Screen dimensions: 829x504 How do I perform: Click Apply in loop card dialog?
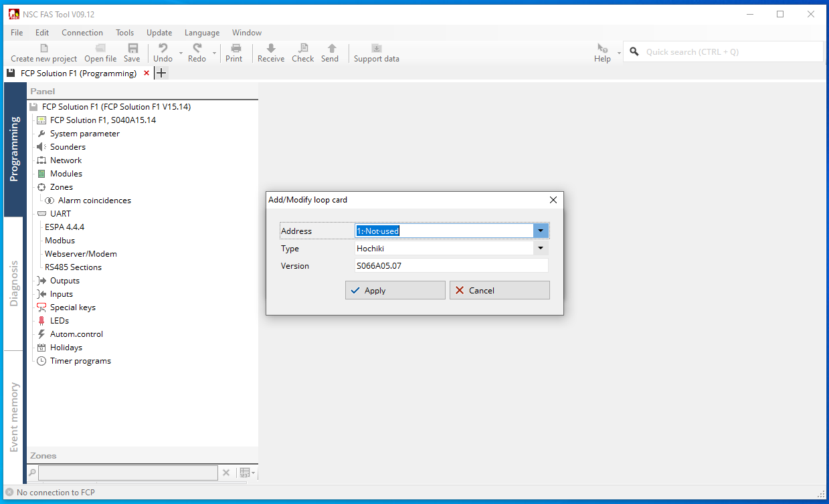tap(395, 290)
